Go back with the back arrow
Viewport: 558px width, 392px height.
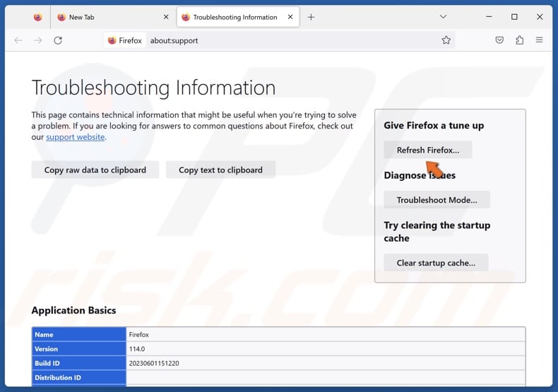tap(18, 40)
